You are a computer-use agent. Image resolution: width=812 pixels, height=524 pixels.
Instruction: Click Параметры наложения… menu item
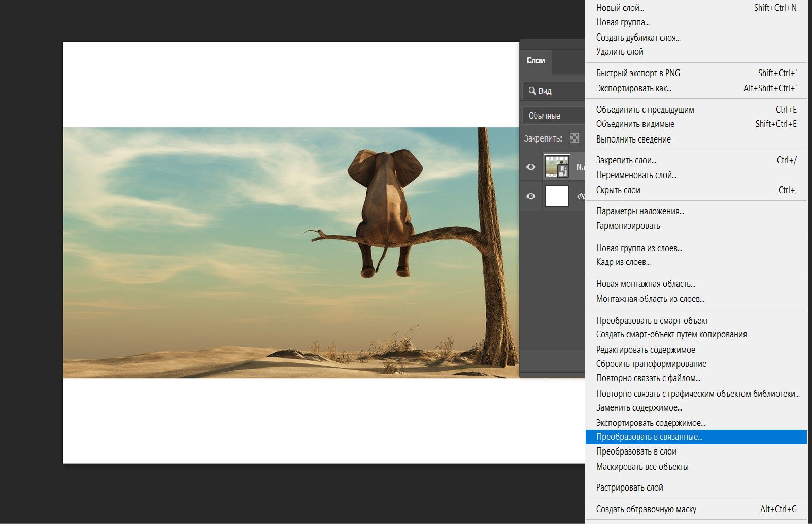coord(640,211)
